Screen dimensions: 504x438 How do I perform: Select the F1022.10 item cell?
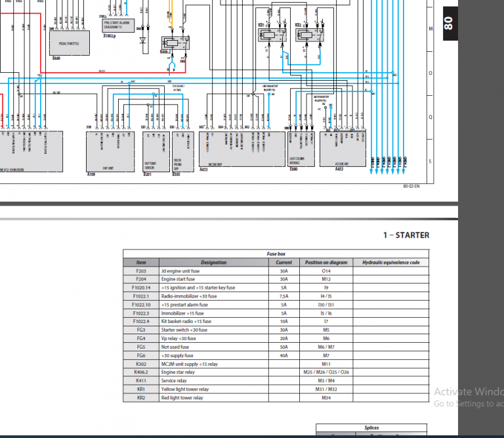click(141, 305)
